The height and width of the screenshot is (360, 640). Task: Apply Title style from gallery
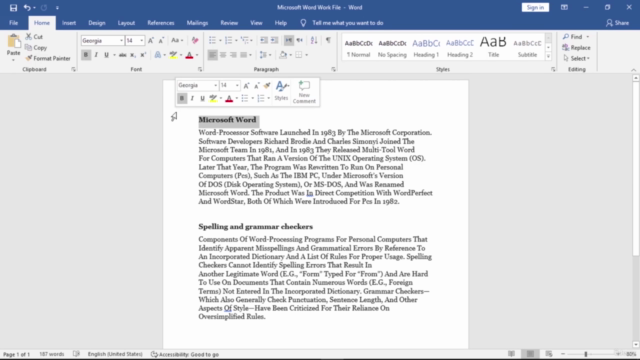(493, 48)
